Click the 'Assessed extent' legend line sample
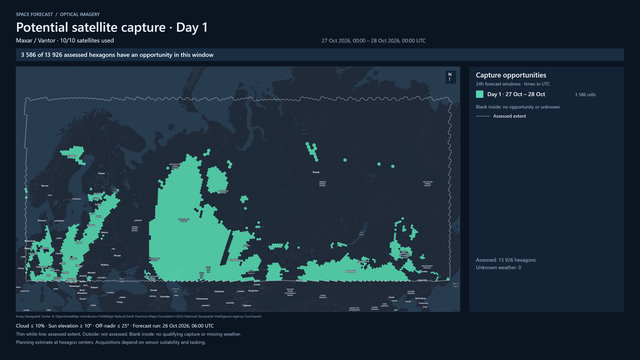 click(x=483, y=116)
